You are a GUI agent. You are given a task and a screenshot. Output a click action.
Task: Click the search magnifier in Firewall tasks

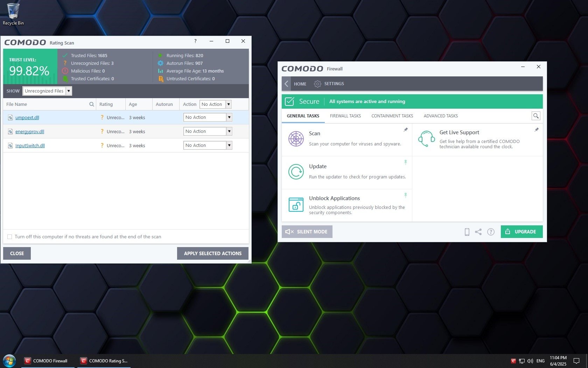536,116
